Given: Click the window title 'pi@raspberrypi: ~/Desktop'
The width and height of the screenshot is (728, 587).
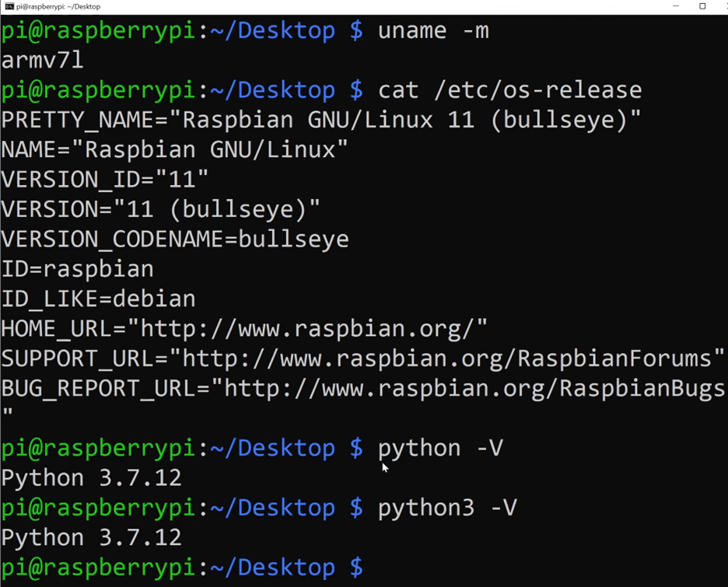Looking at the screenshot, I should (x=58, y=6).
